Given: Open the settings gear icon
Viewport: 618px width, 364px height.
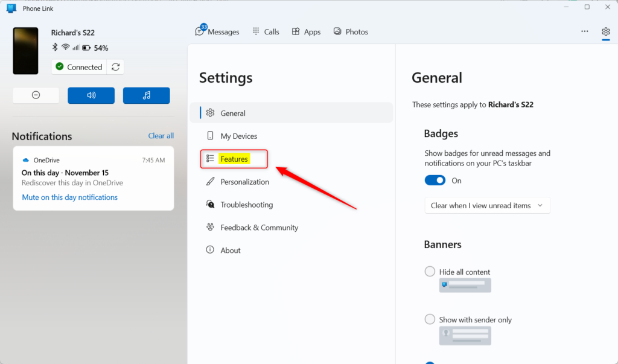Looking at the screenshot, I should click(606, 32).
